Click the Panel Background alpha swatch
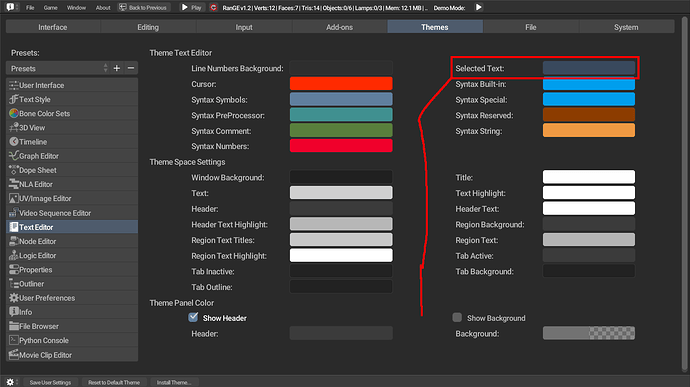Image resolution: width=690 pixels, height=387 pixels. tap(589, 333)
